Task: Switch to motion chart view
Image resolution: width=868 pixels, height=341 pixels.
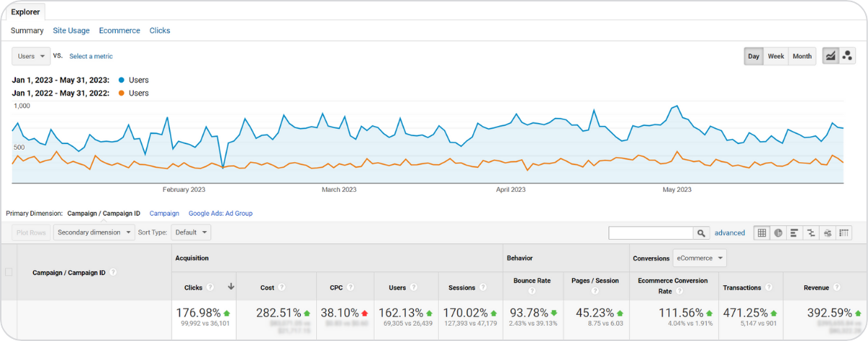Action: 846,56
